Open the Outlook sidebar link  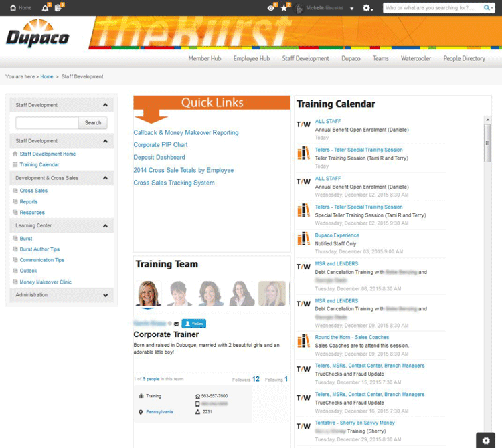29,271
